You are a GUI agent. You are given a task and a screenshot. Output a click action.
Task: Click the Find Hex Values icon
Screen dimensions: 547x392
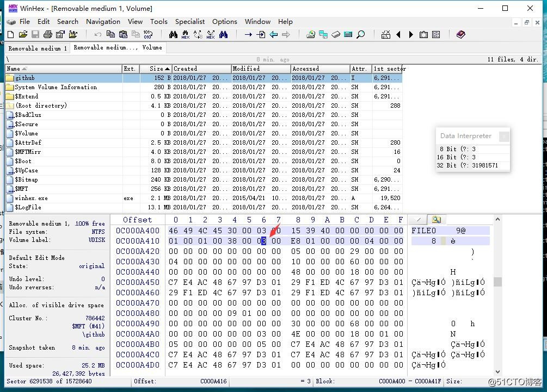(x=186, y=34)
